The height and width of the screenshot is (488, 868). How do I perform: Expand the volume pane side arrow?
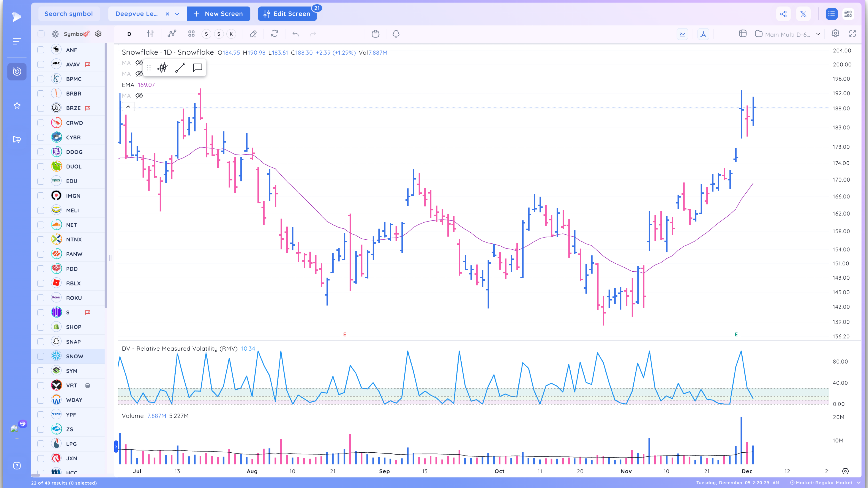tap(116, 447)
